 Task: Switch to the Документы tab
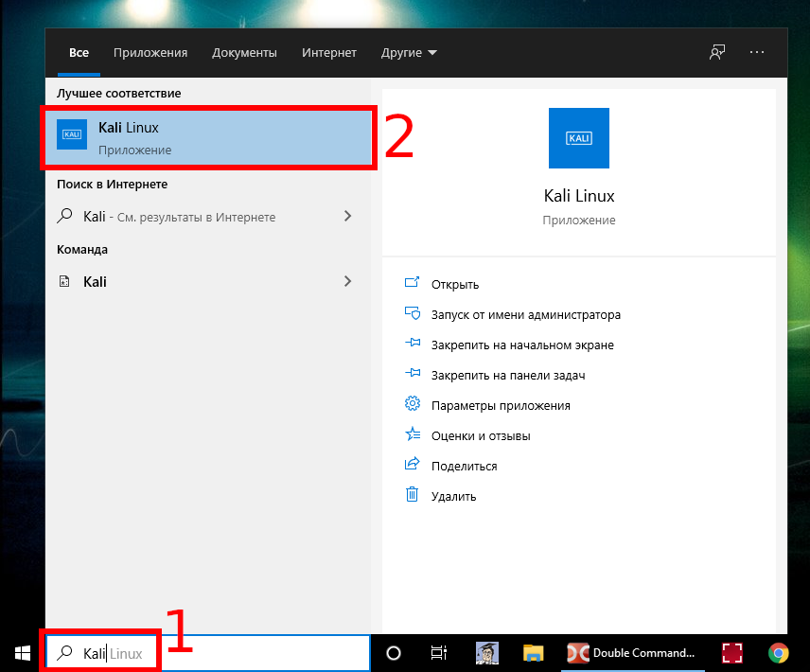(244, 53)
